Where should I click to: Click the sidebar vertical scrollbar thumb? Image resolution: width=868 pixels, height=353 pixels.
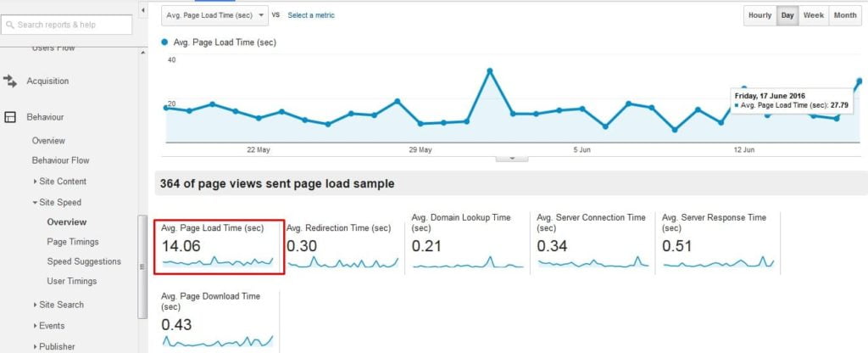[142, 266]
